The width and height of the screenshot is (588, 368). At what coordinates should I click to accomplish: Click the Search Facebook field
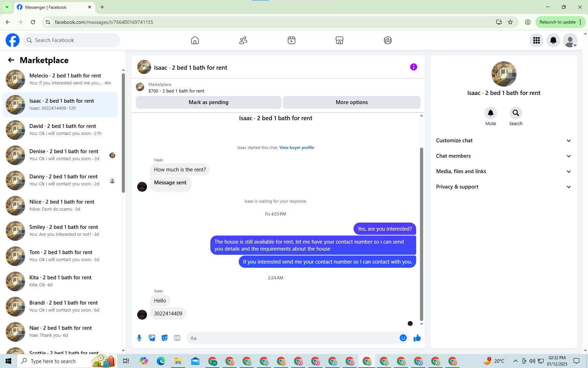pyautogui.click(x=71, y=40)
